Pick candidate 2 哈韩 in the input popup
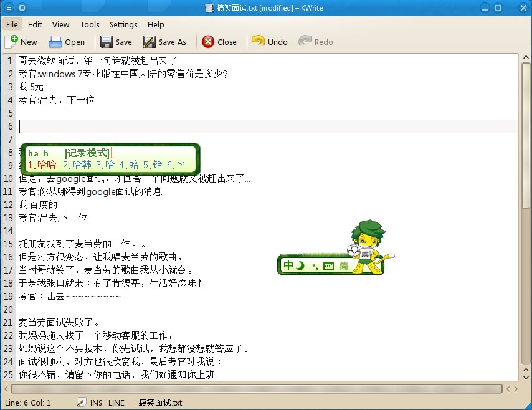This screenshot has height=410, width=532. (77, 165)
